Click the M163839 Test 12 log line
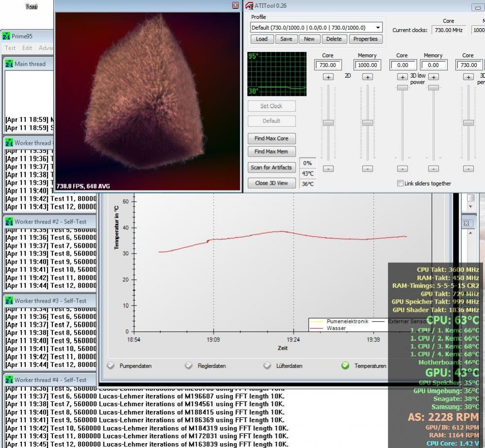Screen dimensions: 485x448 [x=147, y=444]
